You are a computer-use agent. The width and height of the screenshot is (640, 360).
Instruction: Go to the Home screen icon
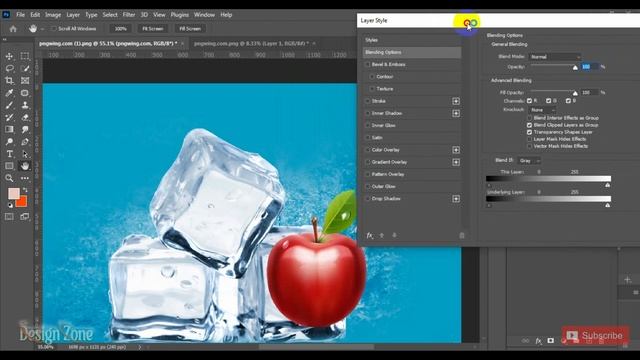click(x=13, y=29)
